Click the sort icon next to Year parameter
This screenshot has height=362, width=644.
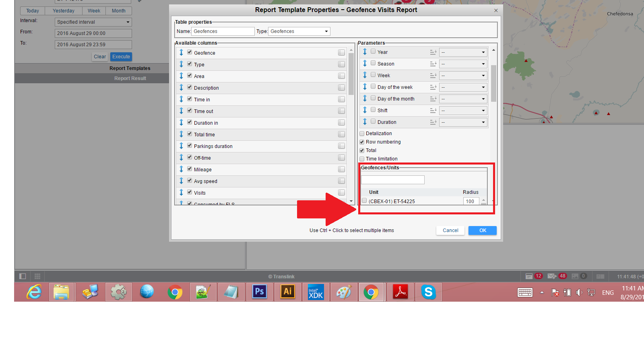pyautogui.click(x=433, y=52)
